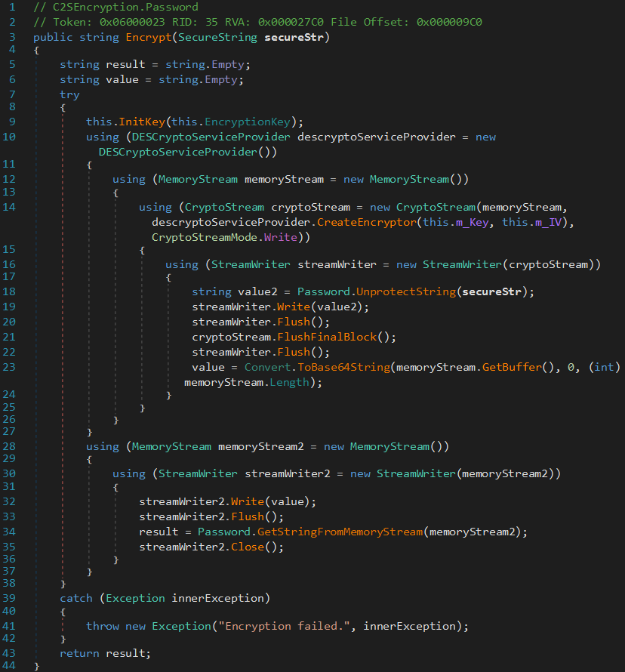
Task: Click the "FlushFinalBlock" method call
Action: pyautogui.click(x=327, y=337)
